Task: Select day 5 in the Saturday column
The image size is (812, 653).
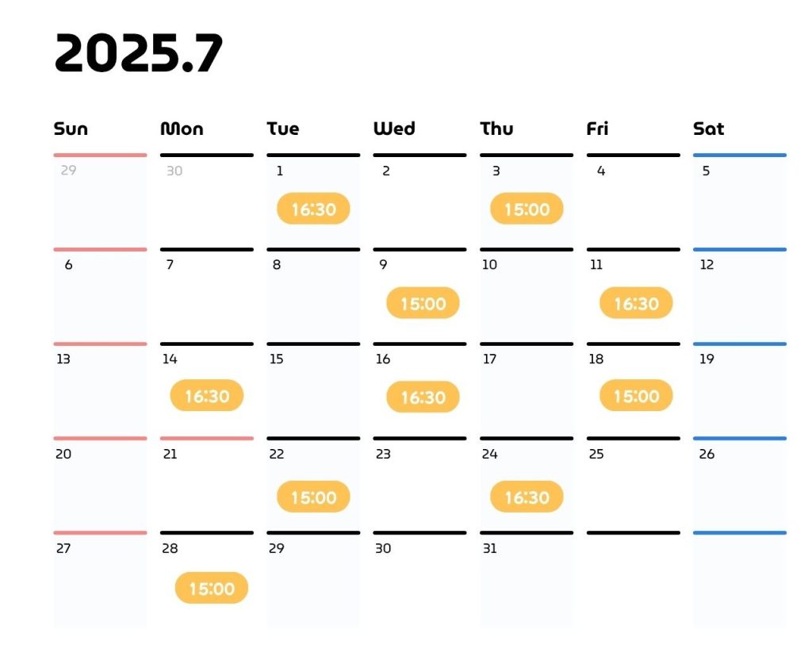Action: [x=706, y=171]
